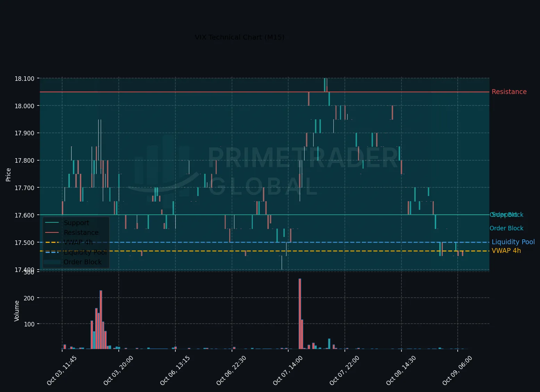Click the Oct 06, 22:30 time axis label

(x=231, y=370)
